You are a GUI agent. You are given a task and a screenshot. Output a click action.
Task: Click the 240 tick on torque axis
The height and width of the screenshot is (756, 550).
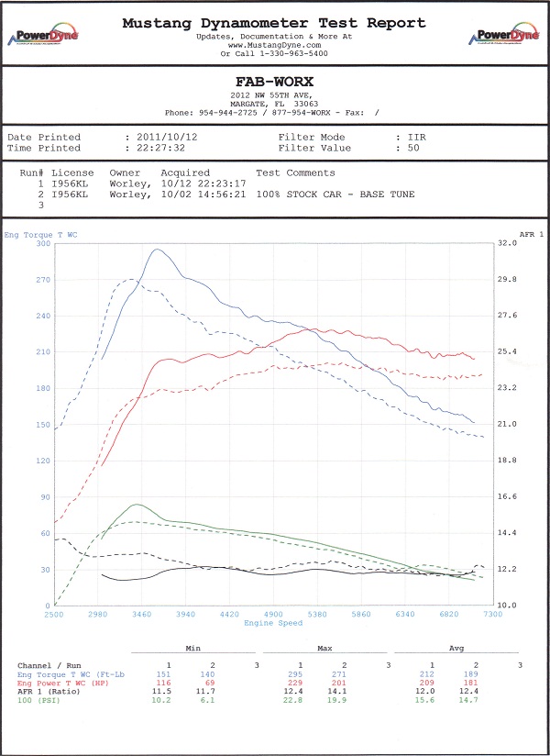point(43,316)
